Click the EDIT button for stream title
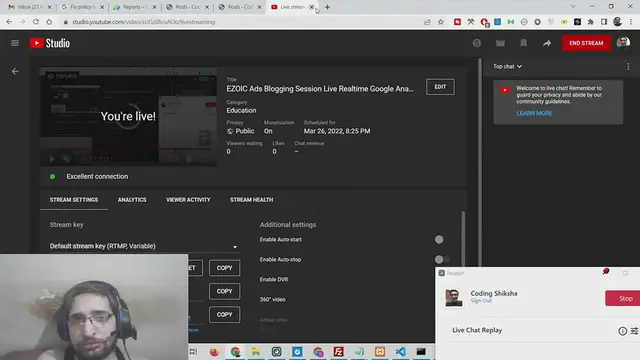Image resolution: width=640 pixels, height=360 pixels. pyautogui.click(x=440, y=87)
